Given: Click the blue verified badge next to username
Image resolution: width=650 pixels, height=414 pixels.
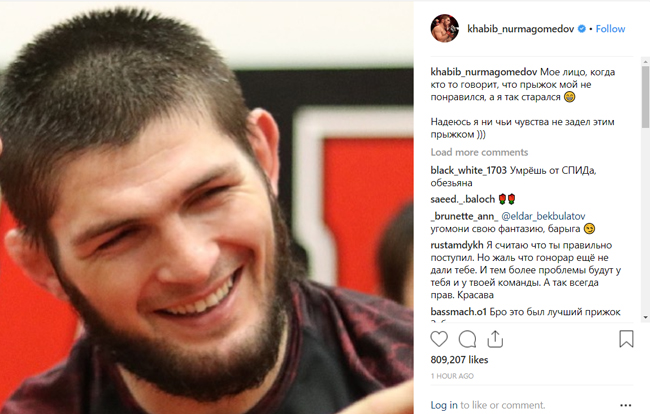Looking at the screenshot, I should pos(582,29).
